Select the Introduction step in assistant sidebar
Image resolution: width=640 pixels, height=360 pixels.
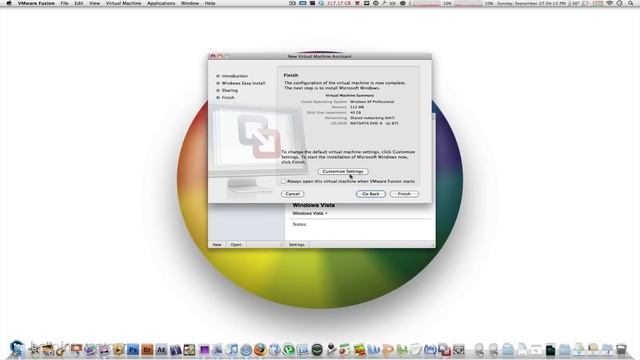[x=235, y=76]
